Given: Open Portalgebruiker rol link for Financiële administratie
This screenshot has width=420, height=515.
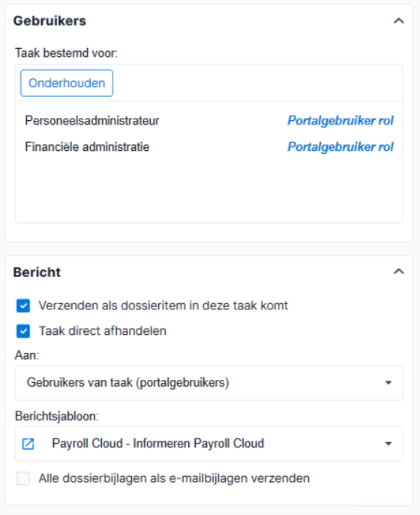Looking at the screenshot, I should point(340,147).
